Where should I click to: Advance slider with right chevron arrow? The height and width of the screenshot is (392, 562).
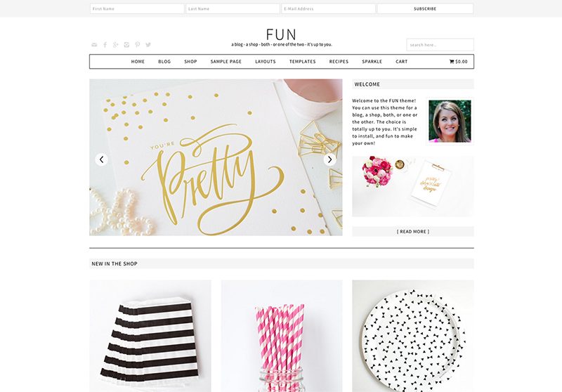click(x=329, y=159)
